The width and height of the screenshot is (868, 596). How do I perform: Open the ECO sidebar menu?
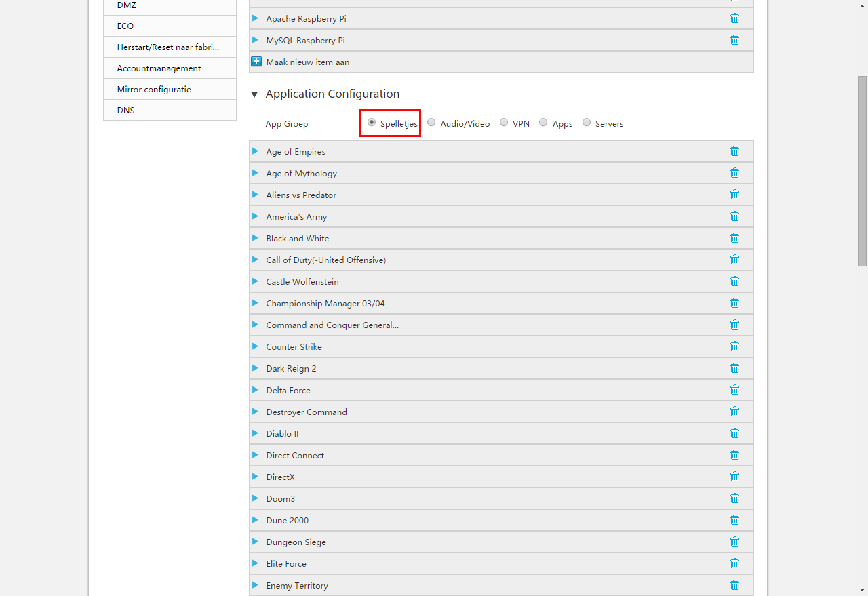tap(170, 26)
